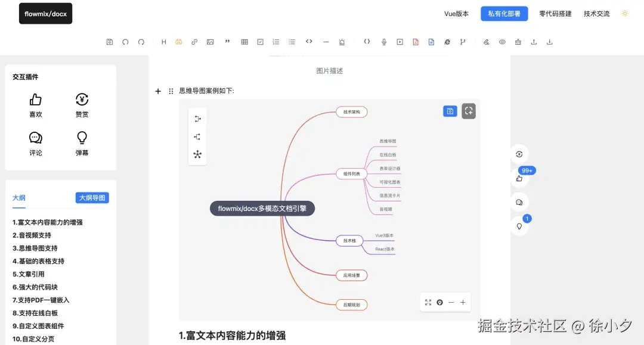Select the emoji toolbar icon
The image size is (644, 345).
coord(179,42)
